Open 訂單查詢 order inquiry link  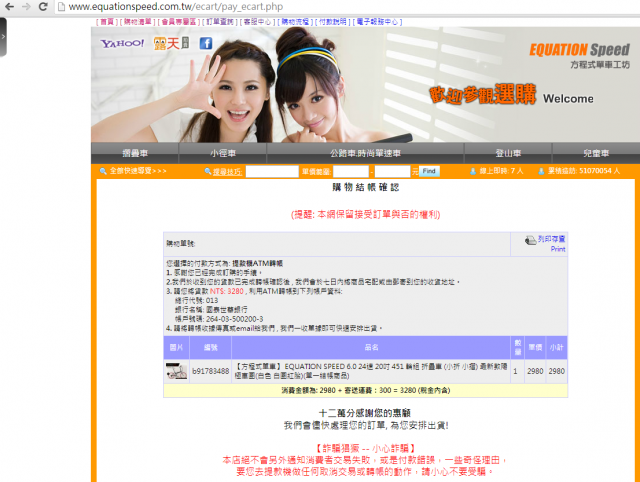pos(220,22)
